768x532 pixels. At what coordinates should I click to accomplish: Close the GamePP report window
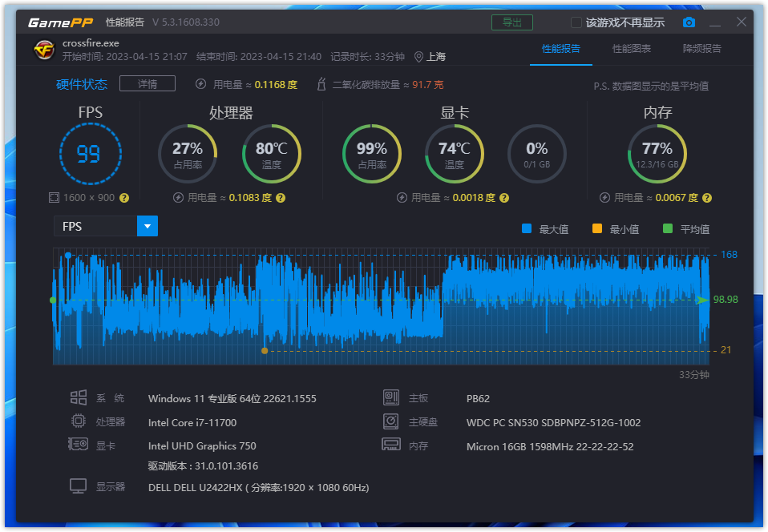(x=742, y=22)
